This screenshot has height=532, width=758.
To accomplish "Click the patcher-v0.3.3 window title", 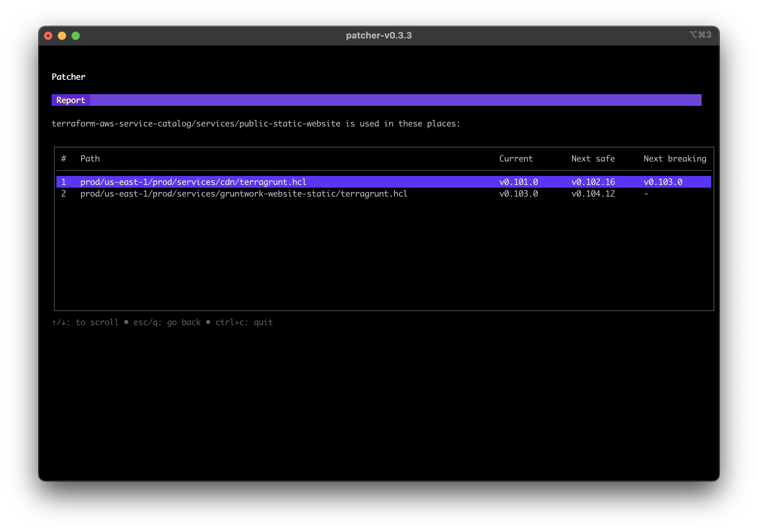I will coord(378,35).
